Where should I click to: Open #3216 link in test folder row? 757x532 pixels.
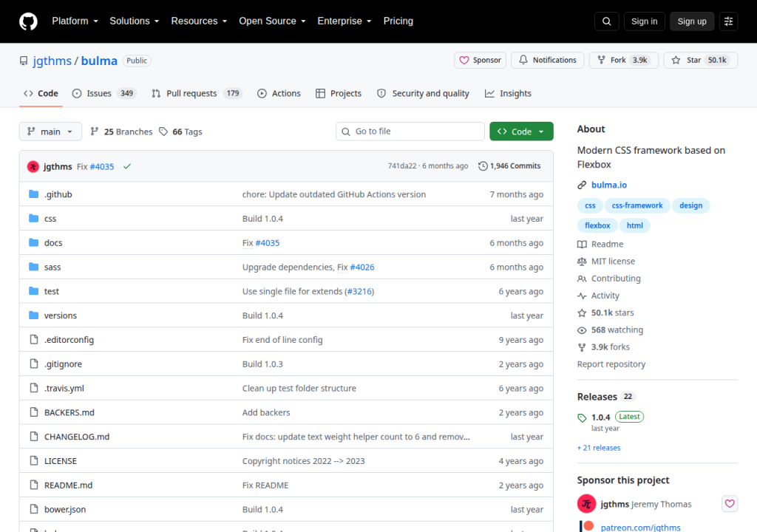pos(360,291)
